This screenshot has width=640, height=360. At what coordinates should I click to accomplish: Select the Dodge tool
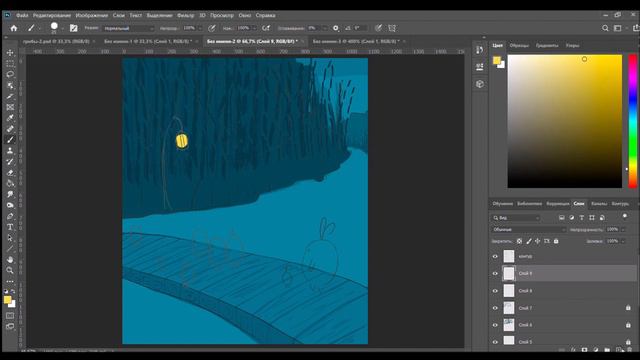coord(10,205)
